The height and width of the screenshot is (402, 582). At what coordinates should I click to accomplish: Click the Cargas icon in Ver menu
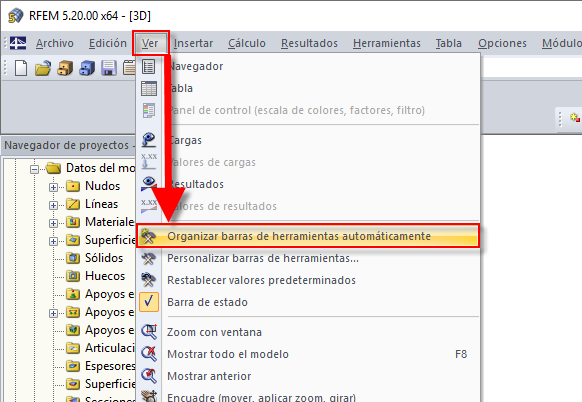[x=149, y=140]
